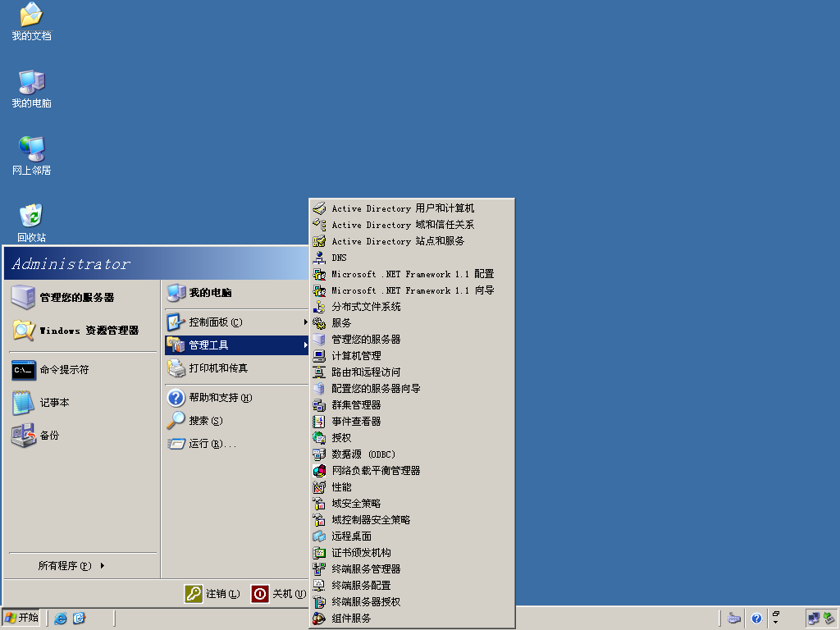Viewport: 840px width, 630px height.
Task: Click the 证书颁发机构 icon
Action: point(319,553)
